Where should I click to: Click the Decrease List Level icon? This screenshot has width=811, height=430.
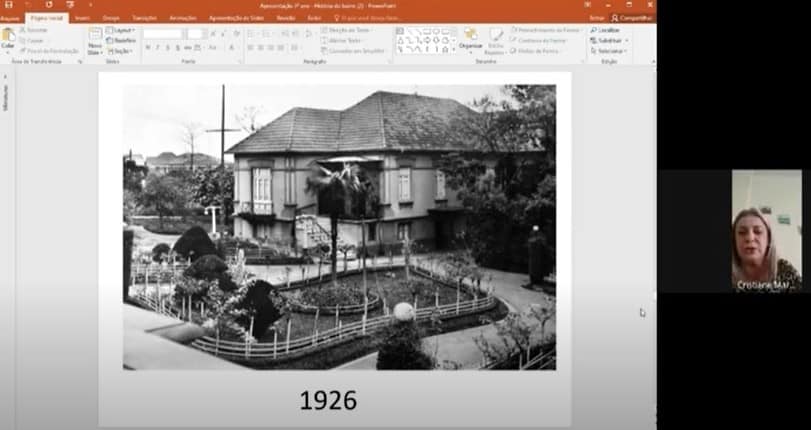click(284, 34)
